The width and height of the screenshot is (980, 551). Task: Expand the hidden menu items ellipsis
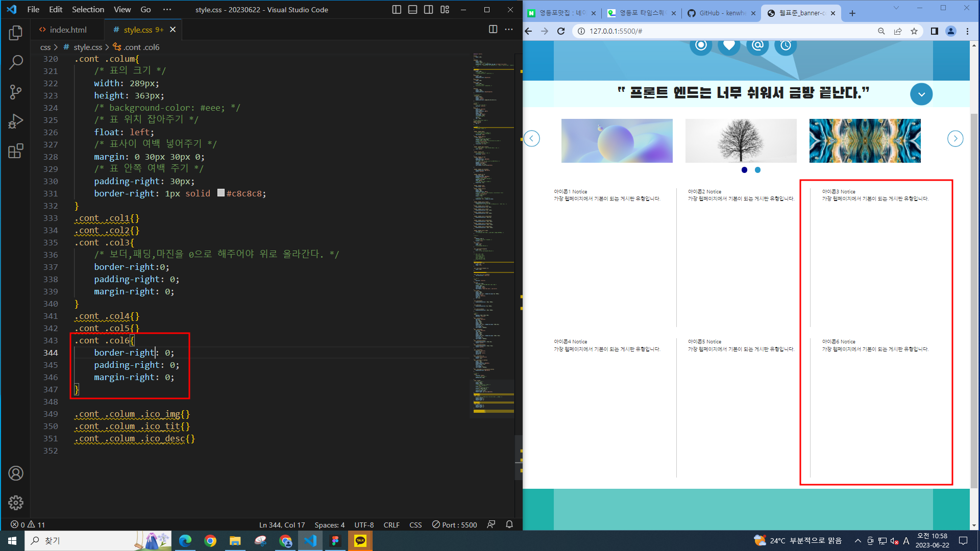(x=167, y=10)
